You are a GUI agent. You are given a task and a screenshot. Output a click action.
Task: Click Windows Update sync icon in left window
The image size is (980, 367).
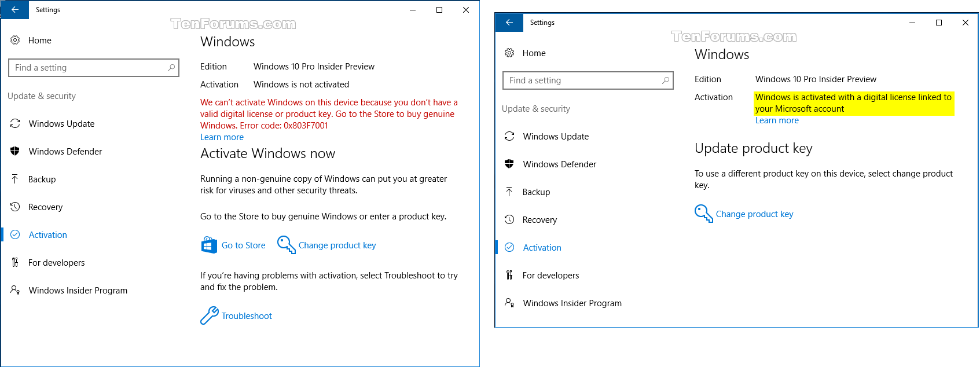(15, 123)
